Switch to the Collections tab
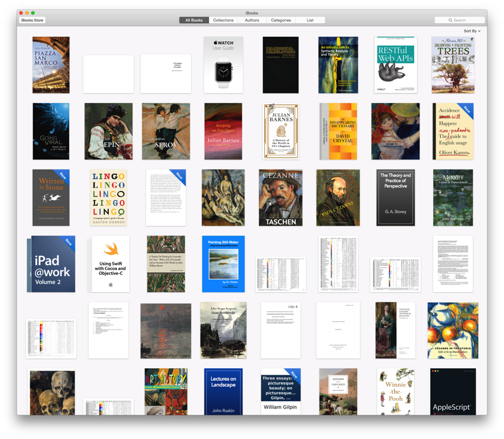Viewport: 504px width, 439px height. tap(223, 20)
